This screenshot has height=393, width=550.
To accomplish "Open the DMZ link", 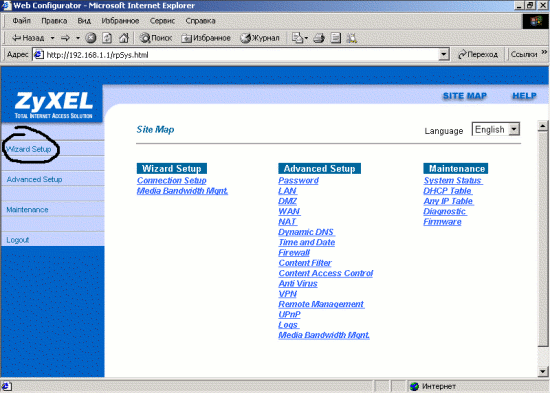I will pos(287,201).
